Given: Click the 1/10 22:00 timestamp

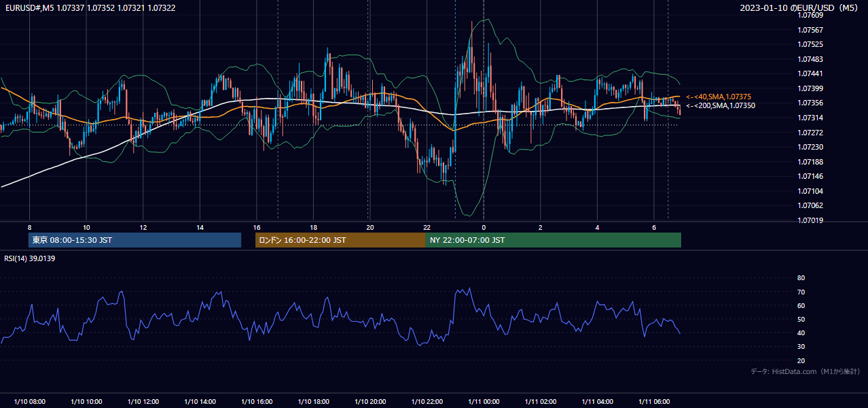Looking at the screenshot, I should [427, 402].
